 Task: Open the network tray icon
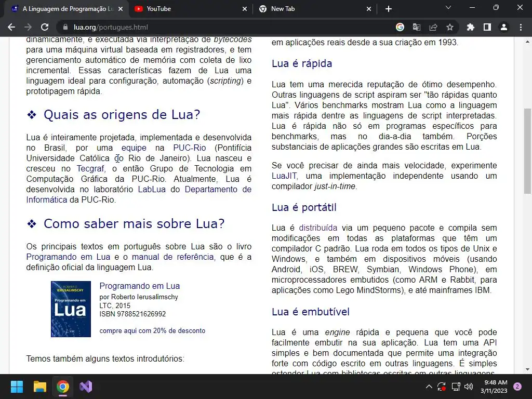(x=456, y=387)
